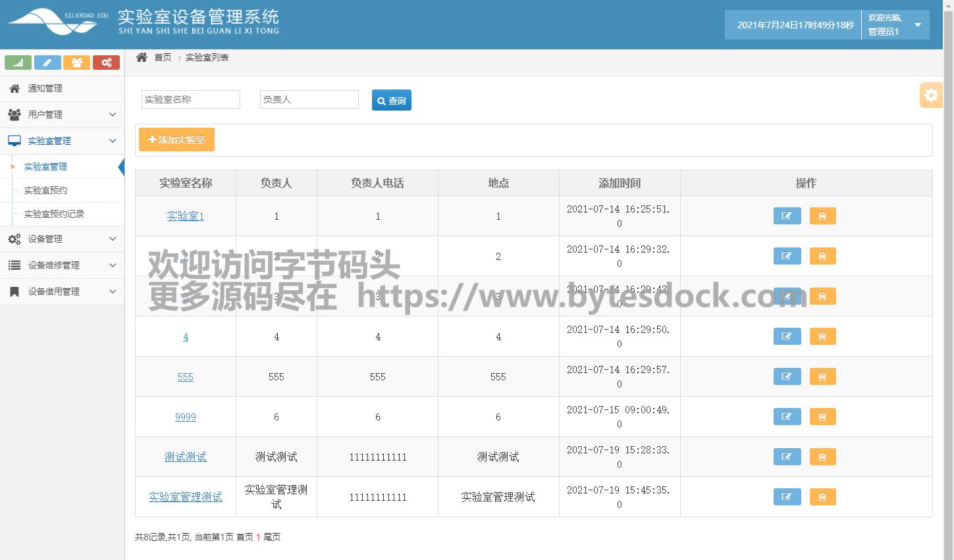Open the 9999 laboratory link
Screen dimensions: 954x560
coord(186,417)
